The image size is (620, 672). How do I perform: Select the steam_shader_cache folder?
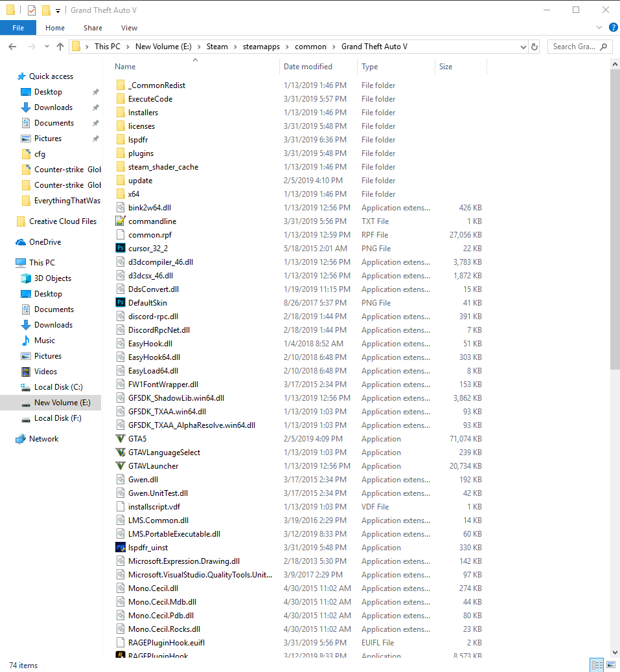[163, 167]
